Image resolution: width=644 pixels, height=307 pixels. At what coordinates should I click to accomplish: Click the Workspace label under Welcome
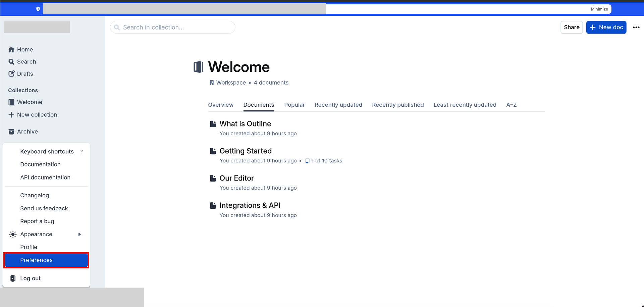(x=231, y=83)
